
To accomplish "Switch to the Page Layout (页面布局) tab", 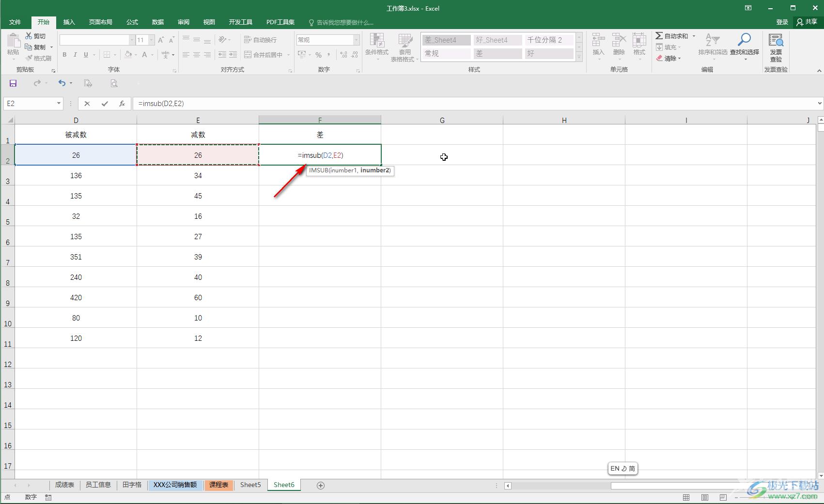I will point(100,22).
